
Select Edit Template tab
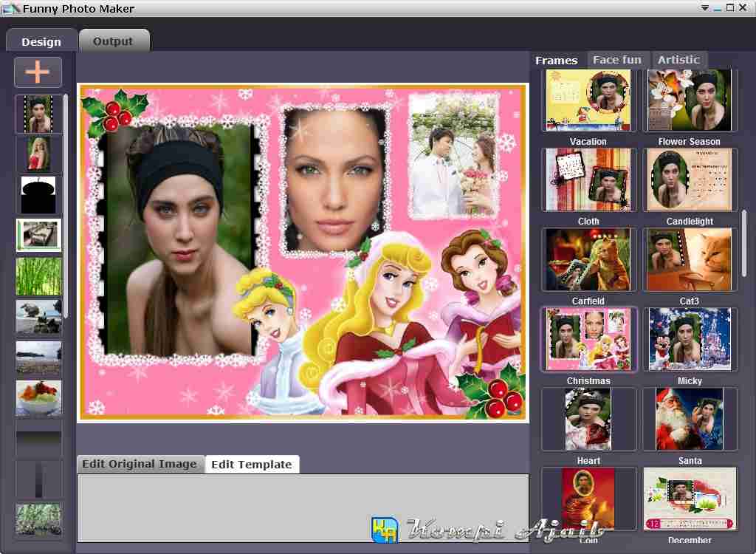coord(252,464)
